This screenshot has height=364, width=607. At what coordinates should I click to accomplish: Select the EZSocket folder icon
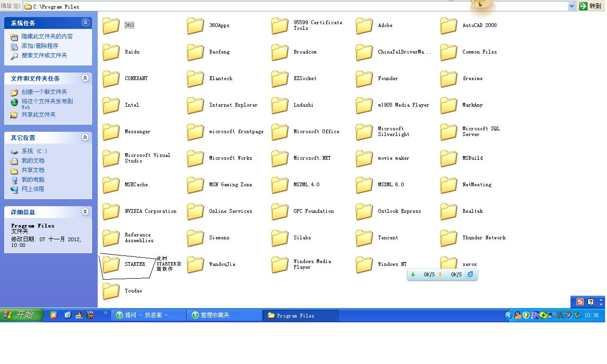point(280,79)
